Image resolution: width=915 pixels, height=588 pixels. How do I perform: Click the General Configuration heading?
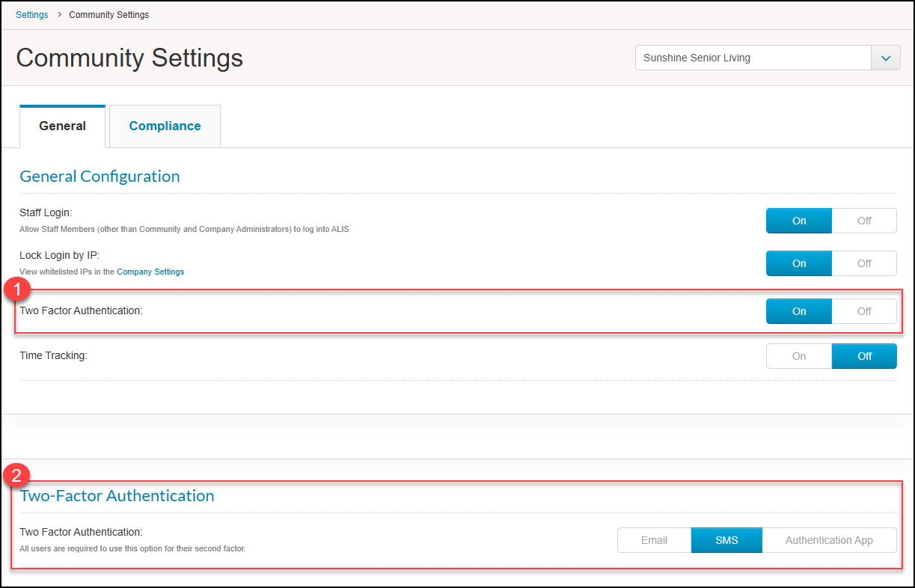coord(100,177)
